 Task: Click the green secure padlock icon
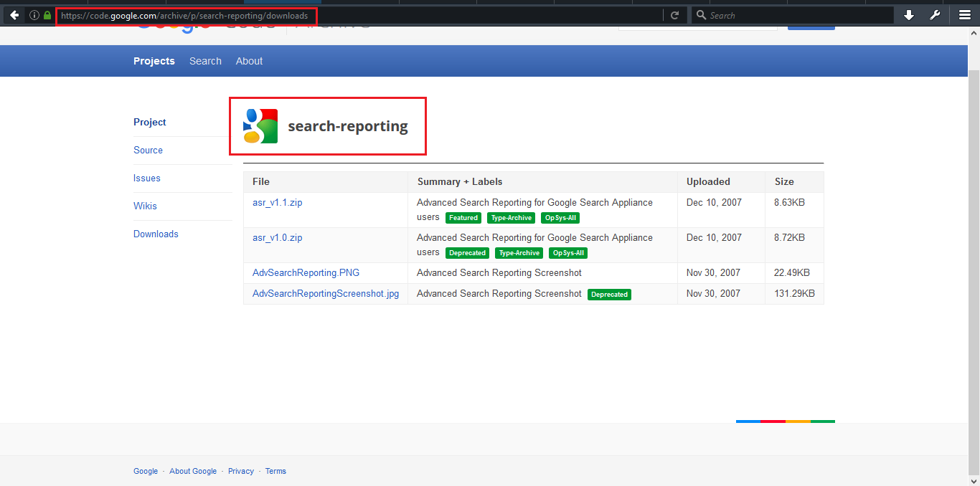47,15
